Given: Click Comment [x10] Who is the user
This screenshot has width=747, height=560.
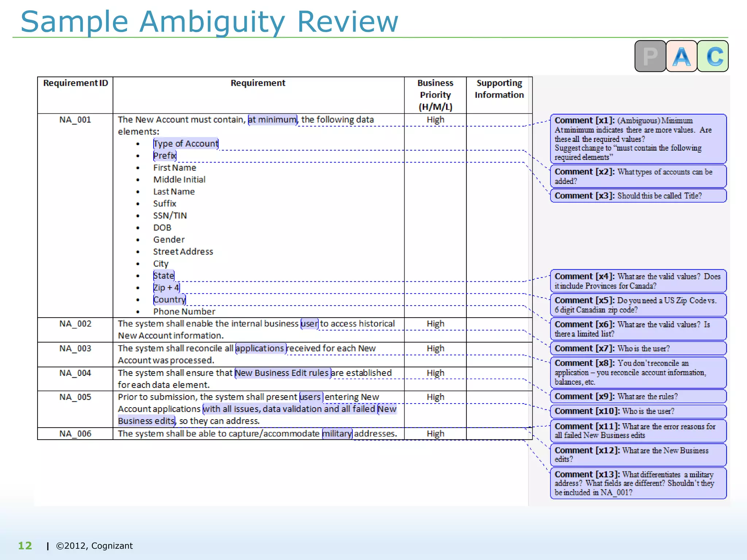Looking at the screenshot, I should pyautogui.click(x=638, y=411).
